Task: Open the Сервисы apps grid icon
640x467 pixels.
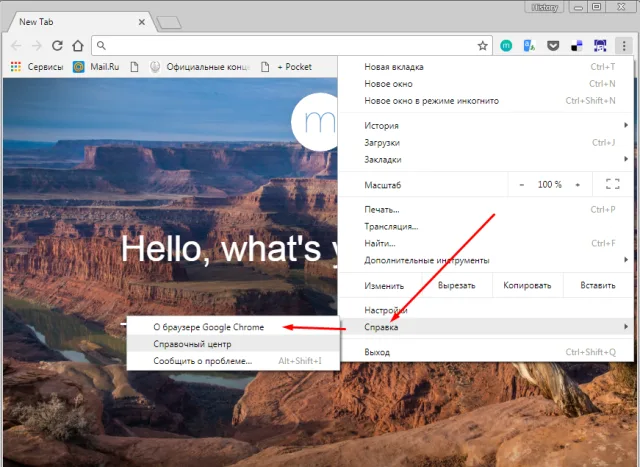Action: point(16,67)
